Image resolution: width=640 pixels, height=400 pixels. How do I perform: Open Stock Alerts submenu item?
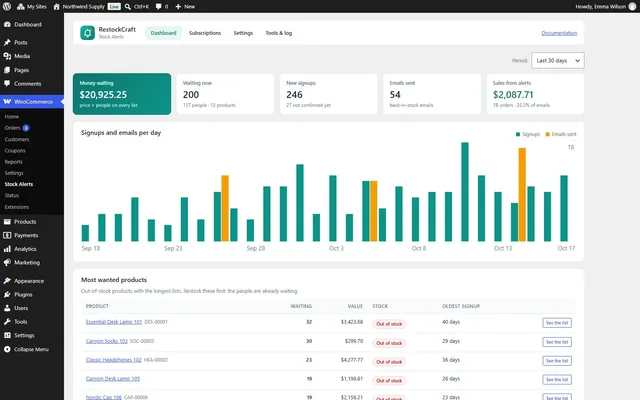[x=19, y=184]
